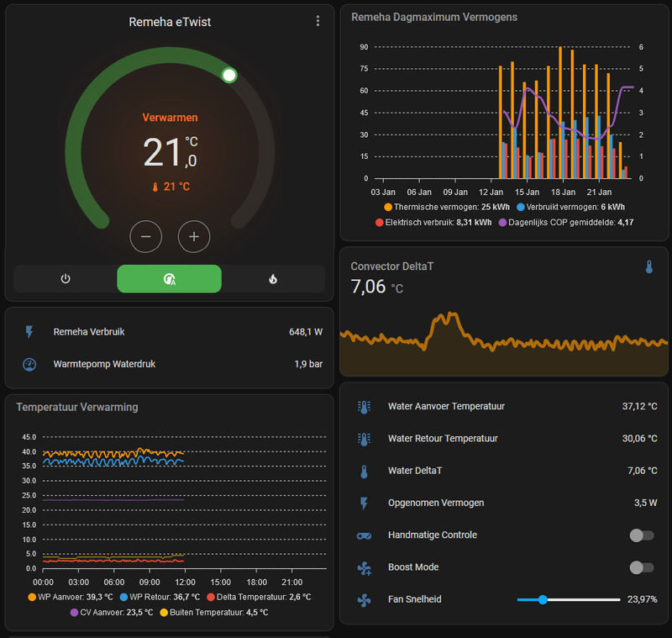The width and height of the screenshot is (672, 638).
Task: Click the Boost Mode fan icon
Action: (x=364, y=567)
